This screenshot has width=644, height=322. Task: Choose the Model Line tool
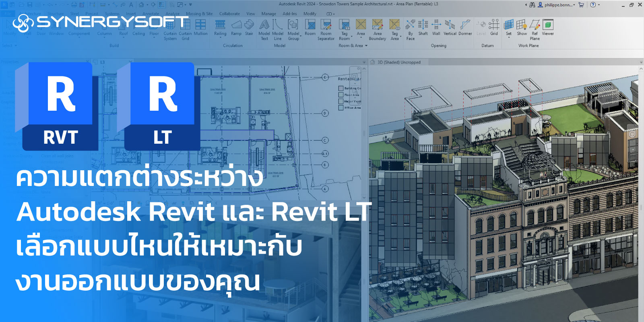278,30
